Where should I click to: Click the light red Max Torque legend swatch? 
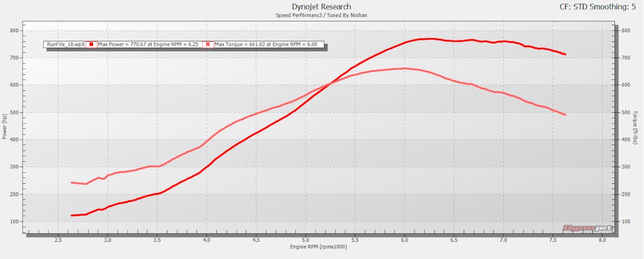coord(208,45)
